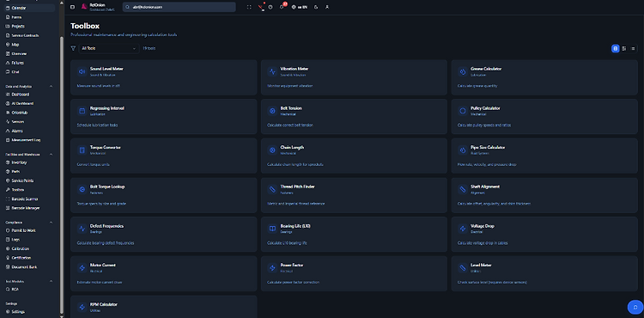
Task: Collapse the Test Modules section
Action: tap(51, 281)
